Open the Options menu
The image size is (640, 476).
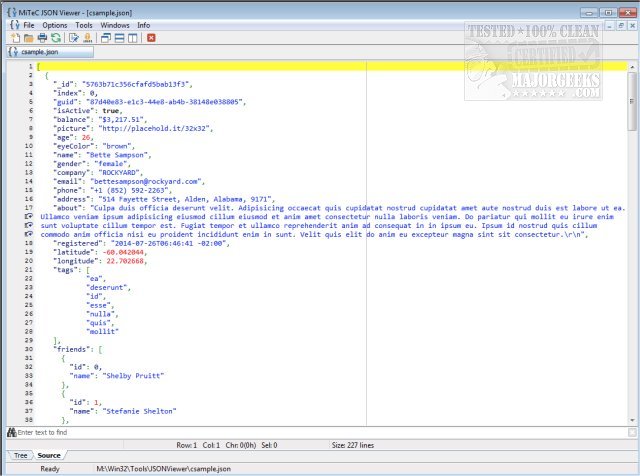point(55,24)
